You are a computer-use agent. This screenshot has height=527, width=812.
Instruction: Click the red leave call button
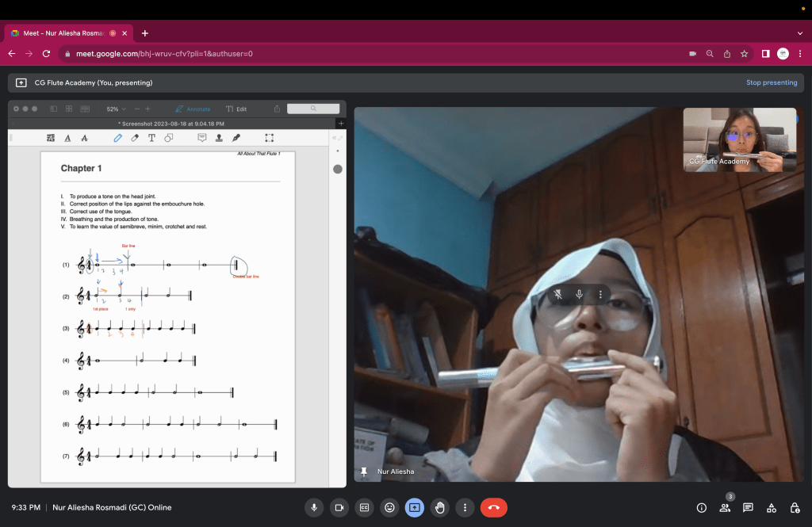(x=493, y=508)
